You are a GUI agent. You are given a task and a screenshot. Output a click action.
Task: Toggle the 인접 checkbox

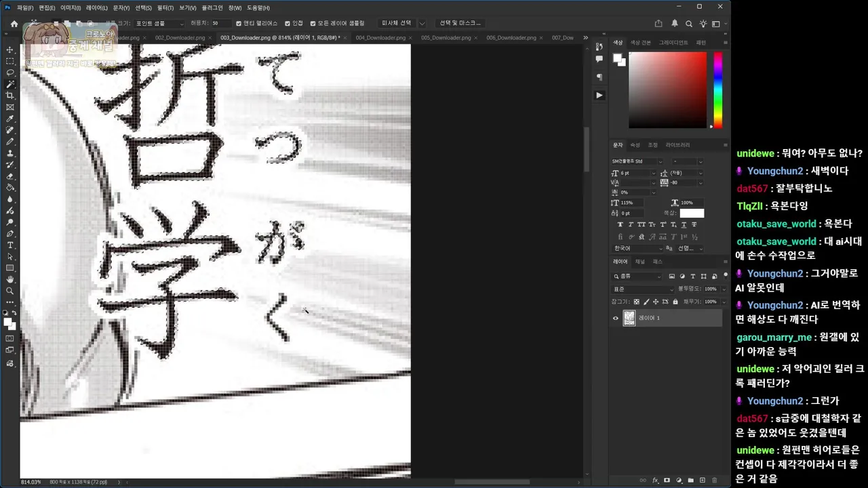(x=288, y=23)
